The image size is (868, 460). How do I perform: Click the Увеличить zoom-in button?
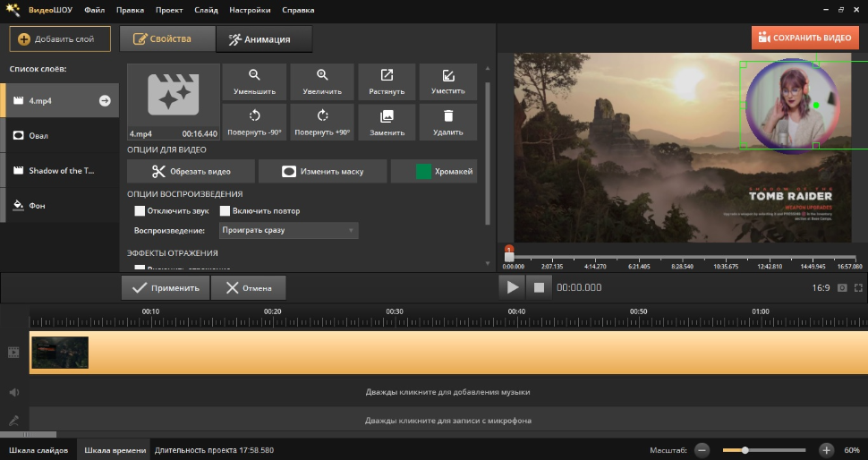pos(322,82)
